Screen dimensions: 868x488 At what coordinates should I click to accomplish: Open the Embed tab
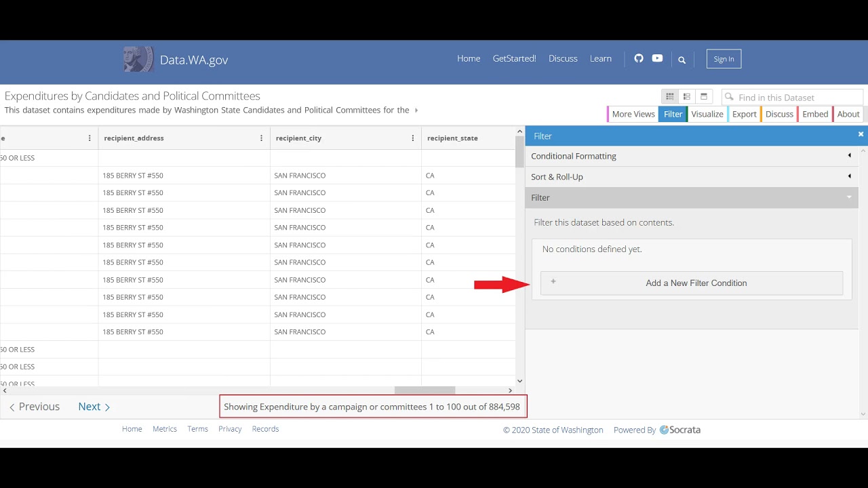click(x=815, y=114)
